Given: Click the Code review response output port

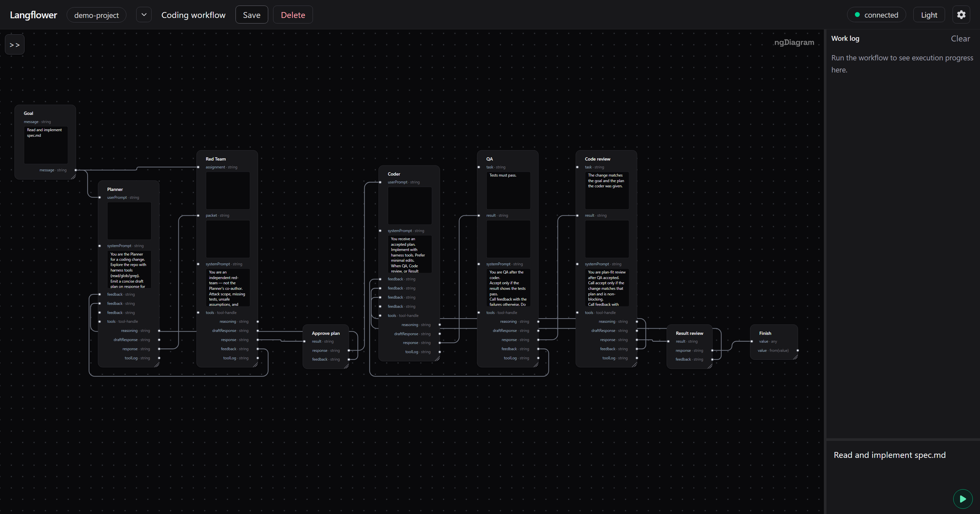Looking at the screenshot, I should coord(637,339).
